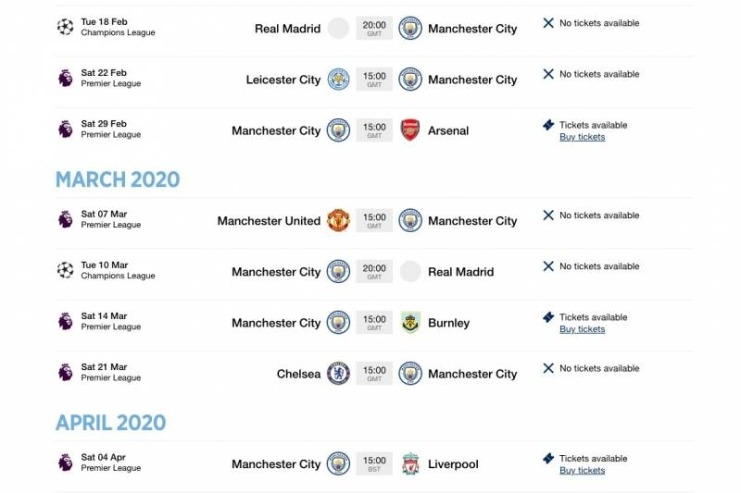Buy tickets for Manchester City vs Burnley
This screenshot has height=493, width=741.
coord(582,329)
